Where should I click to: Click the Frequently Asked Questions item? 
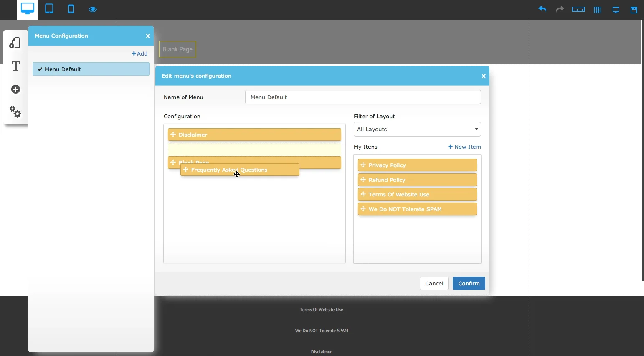point(240,170)
